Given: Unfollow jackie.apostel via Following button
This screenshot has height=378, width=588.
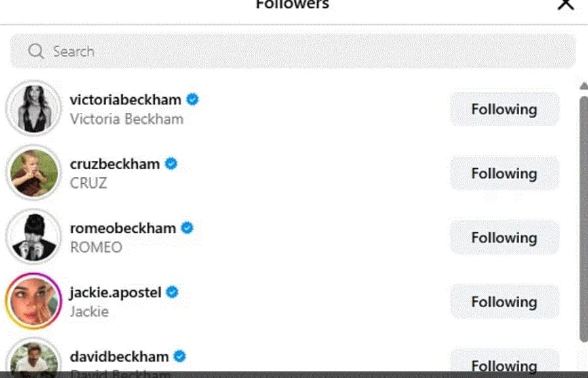Looking at the screenshot, I should click(504, 302).
